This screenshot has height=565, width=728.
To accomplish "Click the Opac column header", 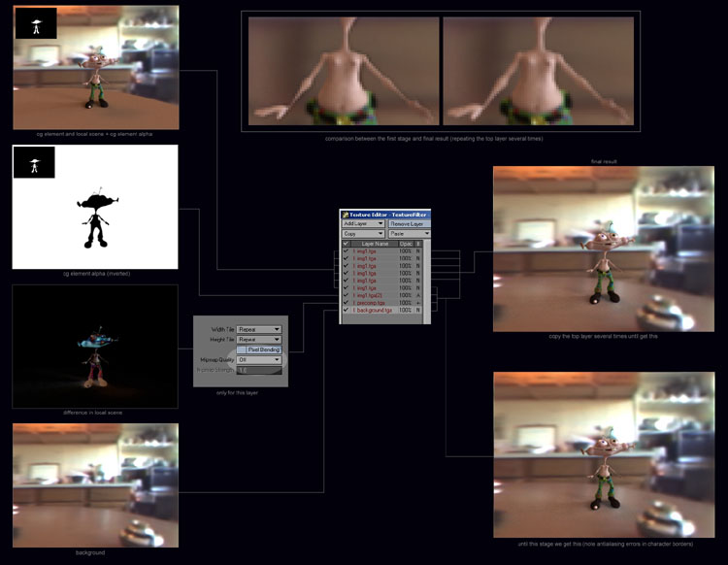I will (406, 244).
